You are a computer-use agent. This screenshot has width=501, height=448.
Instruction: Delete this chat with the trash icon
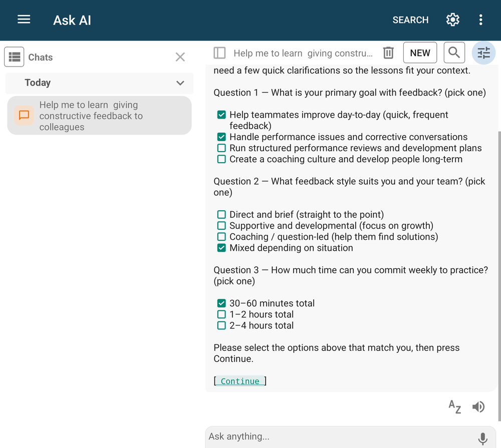coord(388,53)
